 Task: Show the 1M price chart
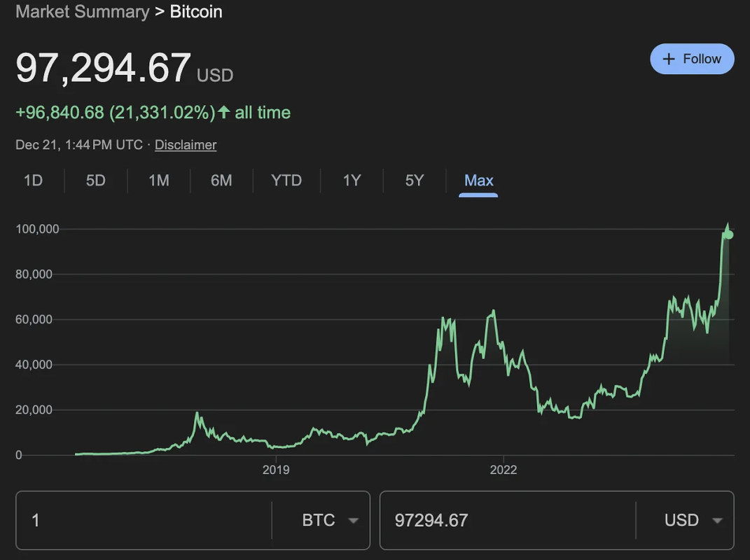[x=159, y=181]
